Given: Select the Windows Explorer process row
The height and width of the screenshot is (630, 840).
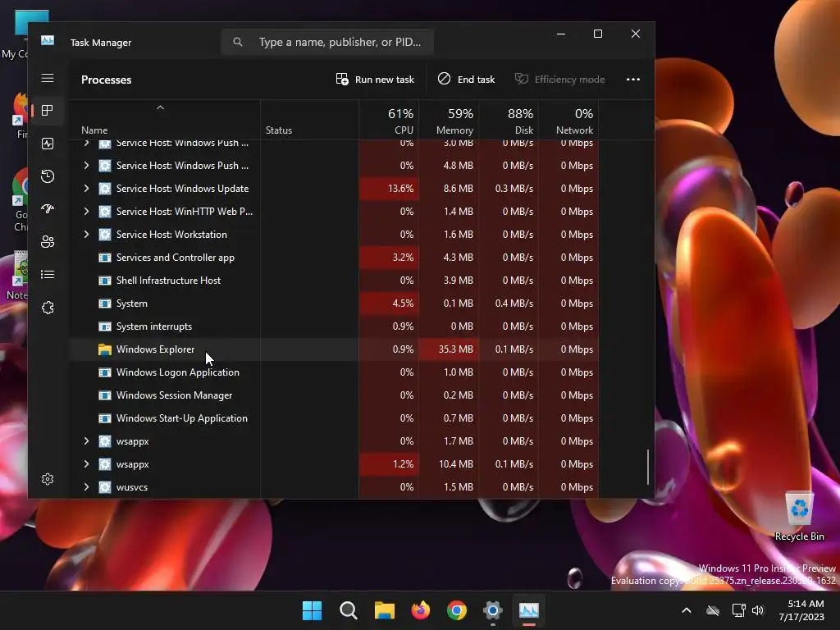Looking at the screenshot, I should [x=334, y=349].
